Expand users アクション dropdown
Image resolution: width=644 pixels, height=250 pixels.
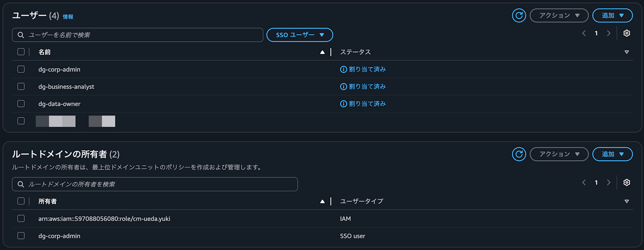[x=559, y=15]
